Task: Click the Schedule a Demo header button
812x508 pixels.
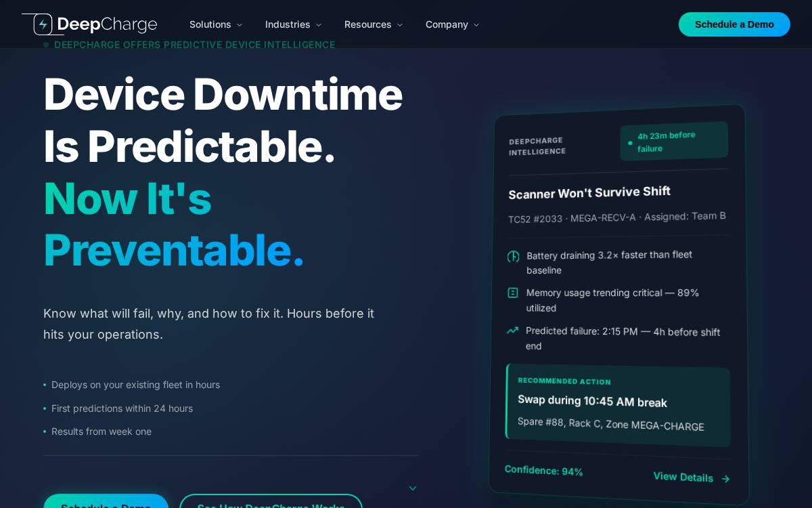Action: click(x=734, y=24)
